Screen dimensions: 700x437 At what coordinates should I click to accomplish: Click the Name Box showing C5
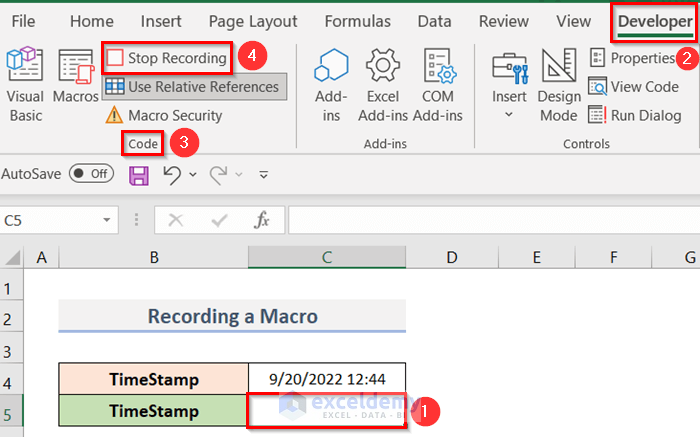(51, 220)
